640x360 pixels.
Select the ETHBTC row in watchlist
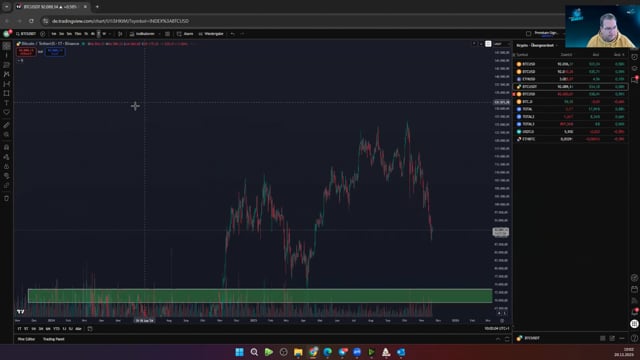pyautogui.click(x=570, y=139)
